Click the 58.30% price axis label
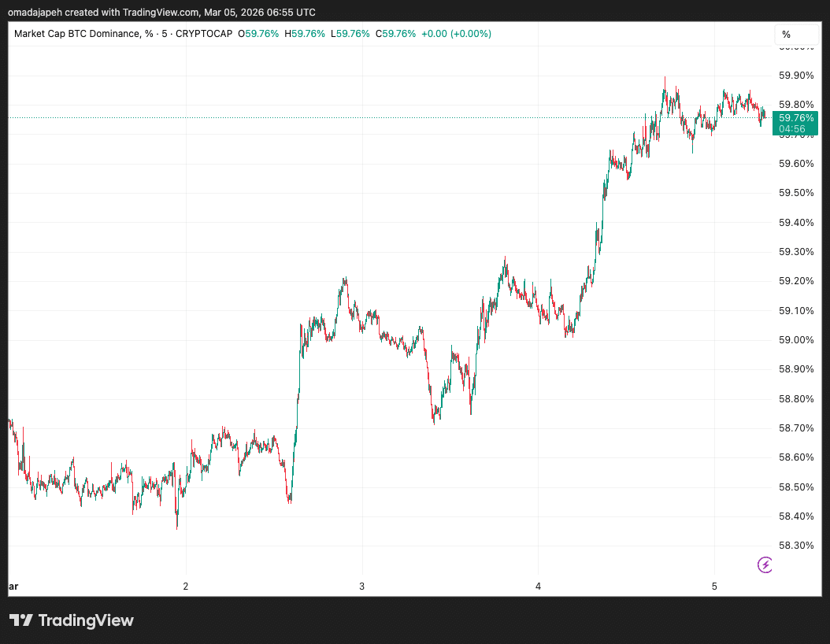Image resolution: width=830 pixels, height=644 pixels. point(795,546)
